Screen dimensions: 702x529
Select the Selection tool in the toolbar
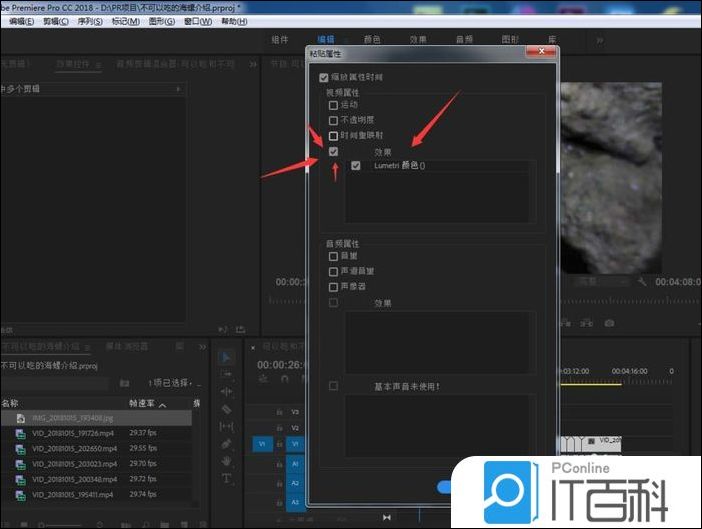coord(226,357)
